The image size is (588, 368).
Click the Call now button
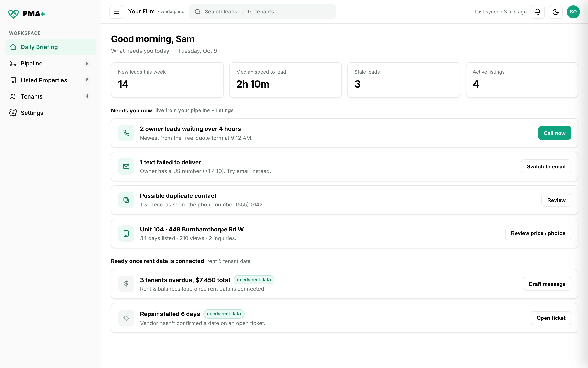point(555,133)
